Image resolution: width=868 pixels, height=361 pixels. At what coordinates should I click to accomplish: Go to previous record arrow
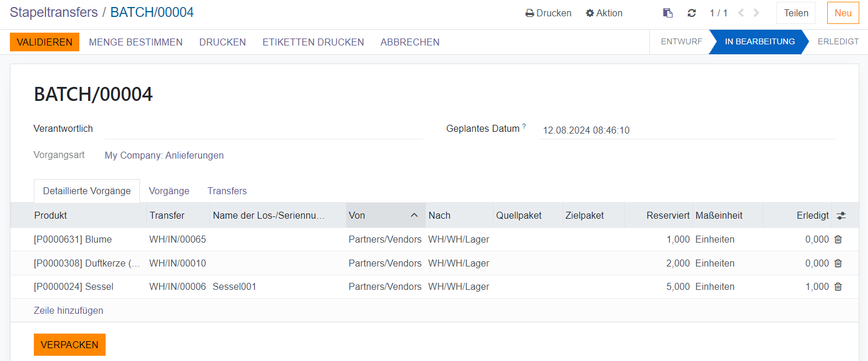click(x=741, y=13)
